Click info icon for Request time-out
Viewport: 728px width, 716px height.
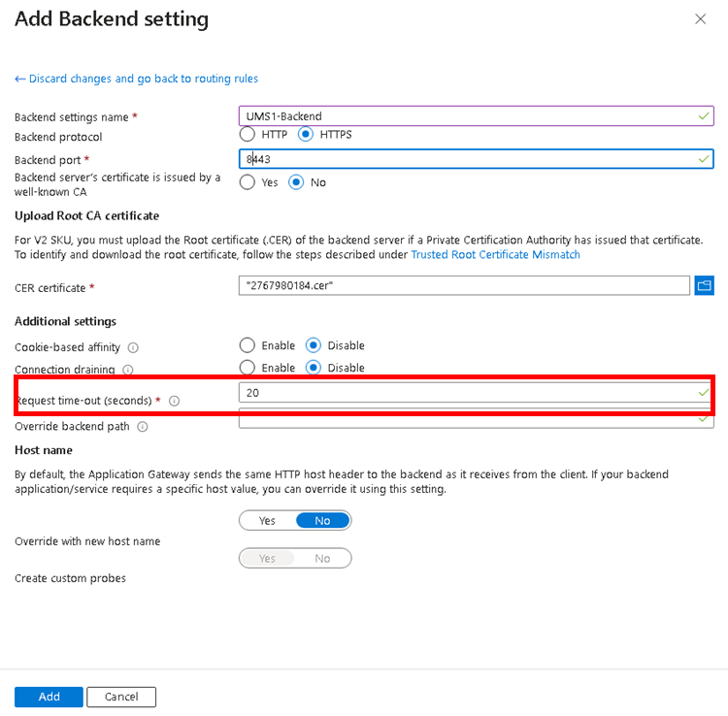[175, 401]
